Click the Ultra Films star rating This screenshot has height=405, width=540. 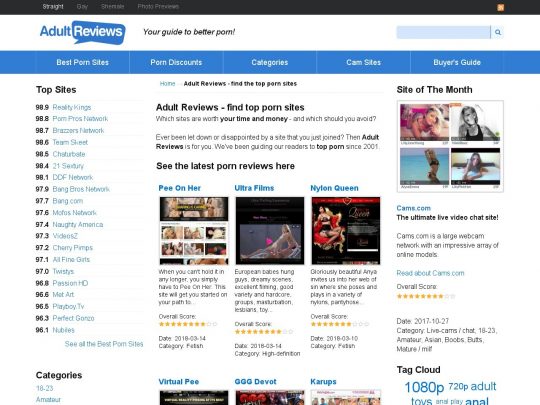coord(264,332)
